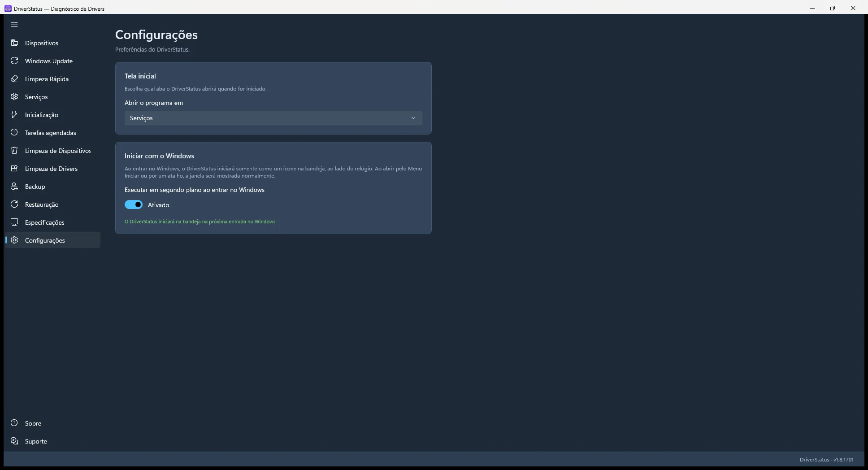Select Limpeza Rápida in sidebar

(x=53, y=79)
